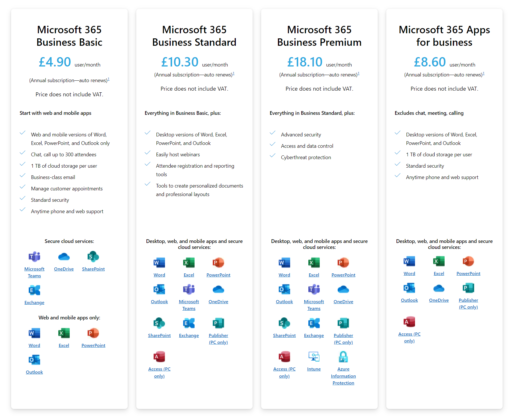Open the Intune link in Business Premium
This screenshot has height=420, width=512.
pyautogui.click(x=314, y=369)
